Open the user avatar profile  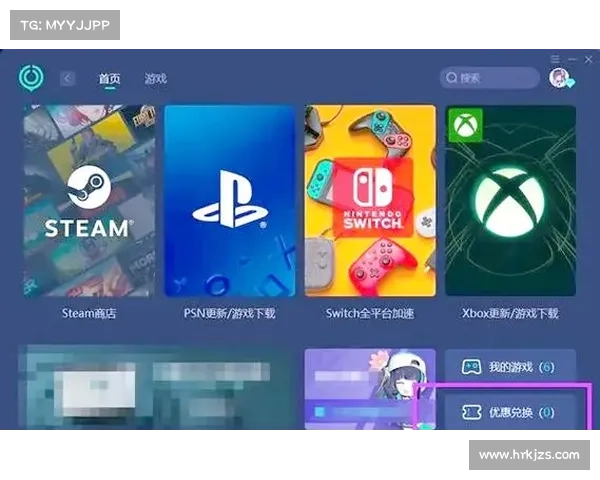tap(559, 78)
